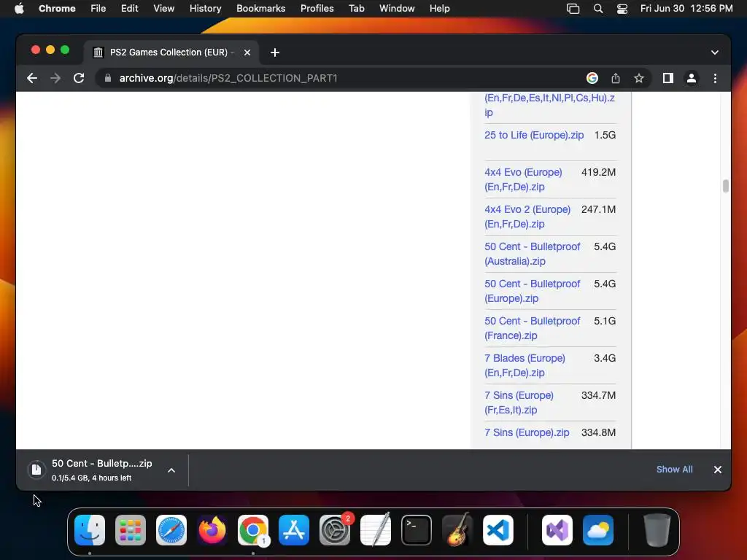Launch Visual Studio Code from the Dock
The width and height of the screenshot is (747, 560).
click(x=498, y=530)
